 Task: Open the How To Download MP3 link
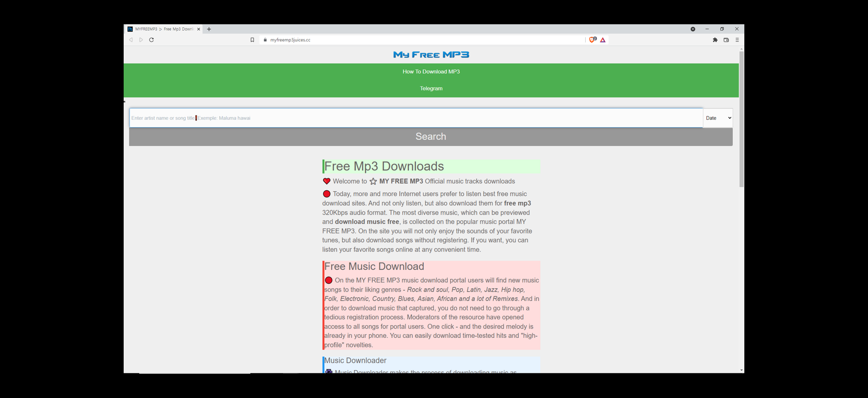tap(431, 71)
